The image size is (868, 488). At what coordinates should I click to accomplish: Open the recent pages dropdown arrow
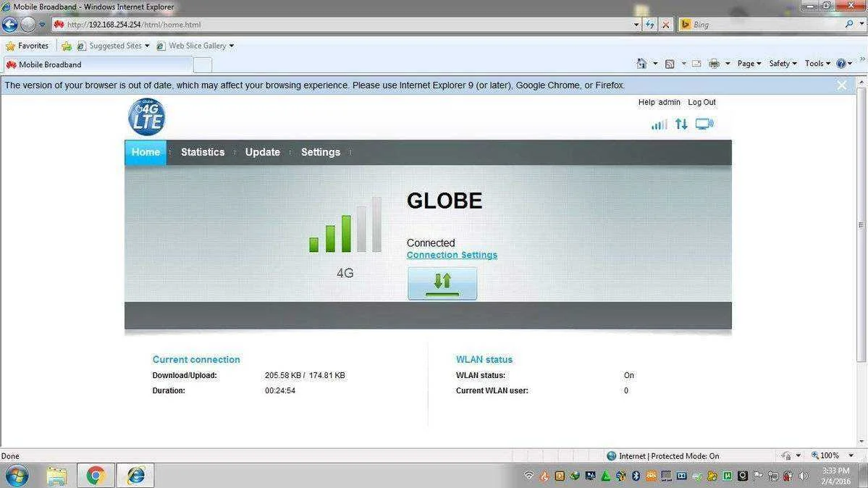(x=42, y=25)
